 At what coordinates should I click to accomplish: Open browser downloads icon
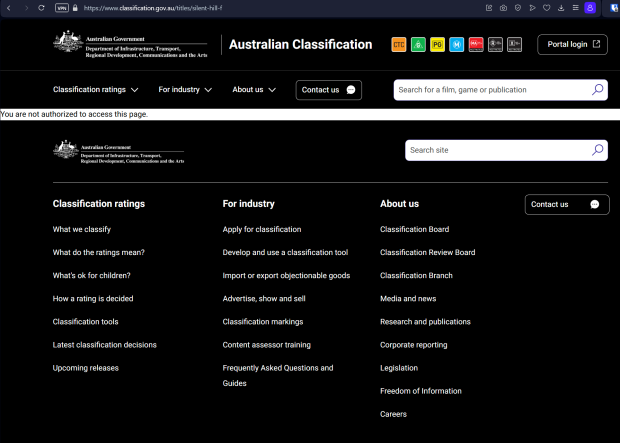click(561, 8)
